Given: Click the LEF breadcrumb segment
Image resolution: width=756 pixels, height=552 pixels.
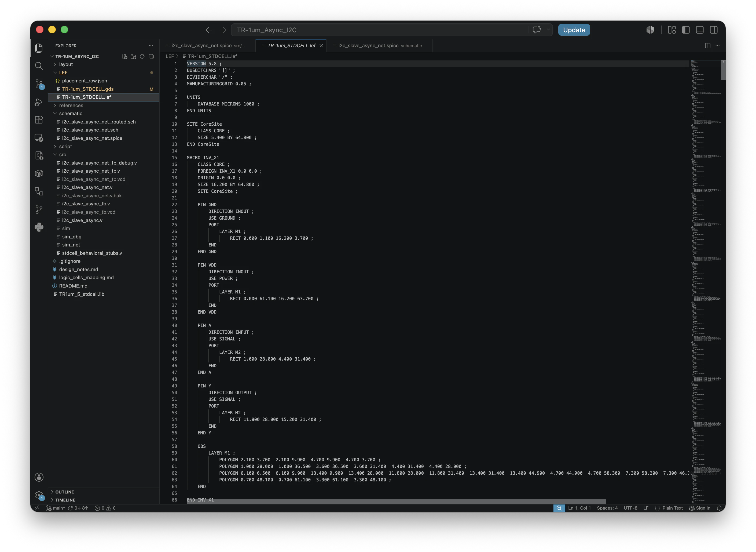Looking at the screenshot, I should coord(170,56).
